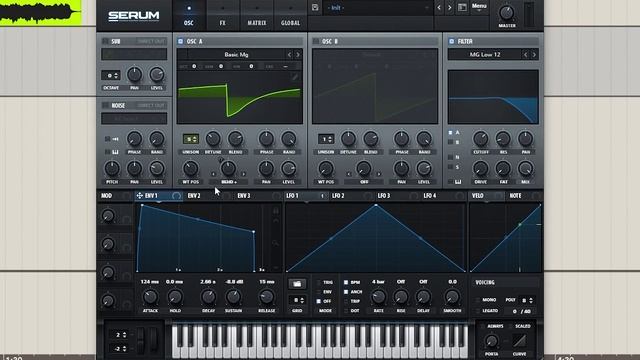Toggle the LFO ANCH checkbox
Viewport: 640px width, 360px height.
(346, 292)
